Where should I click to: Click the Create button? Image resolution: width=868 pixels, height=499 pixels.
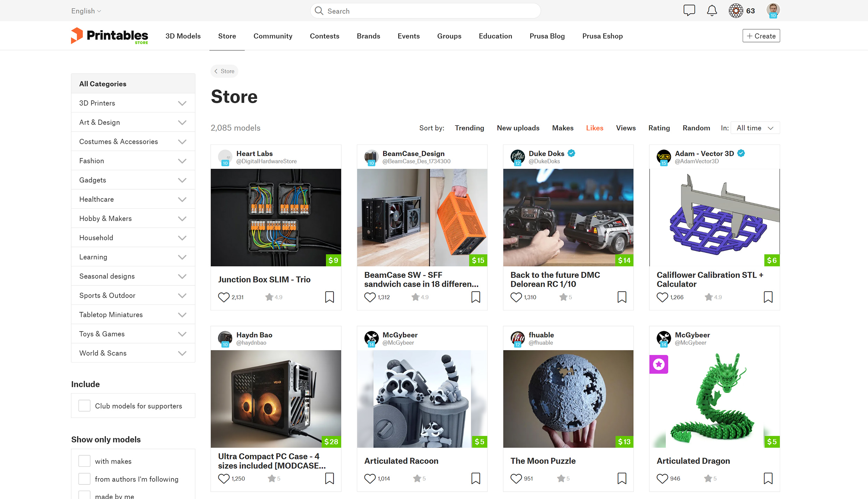pos(761,36)
